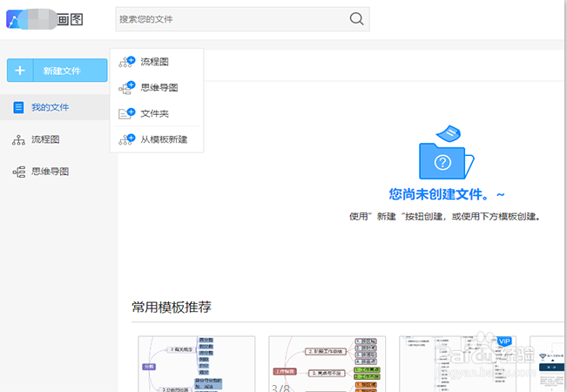The width and height of the screenshot is (567, 392).
Task: Click the app logo icon at top left
Action: click(x=14, y=19)
